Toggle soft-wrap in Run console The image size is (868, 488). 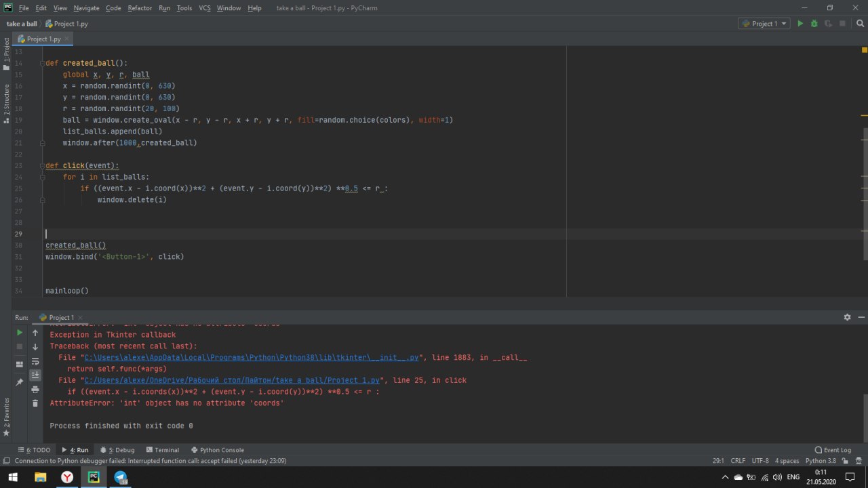click(35, 361)
